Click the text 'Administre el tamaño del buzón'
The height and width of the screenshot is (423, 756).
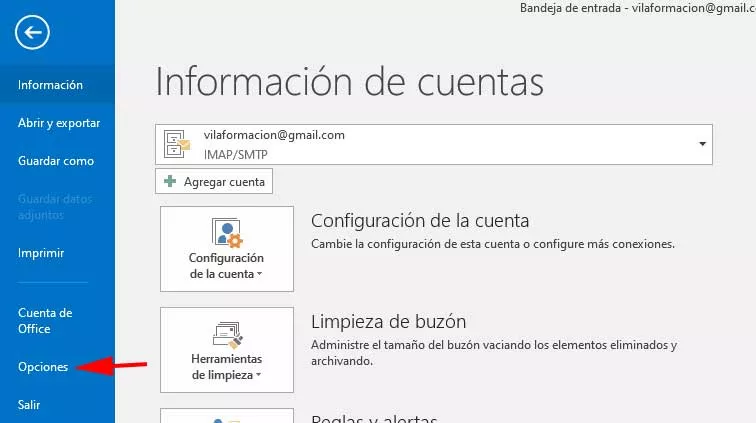[396, 345]
